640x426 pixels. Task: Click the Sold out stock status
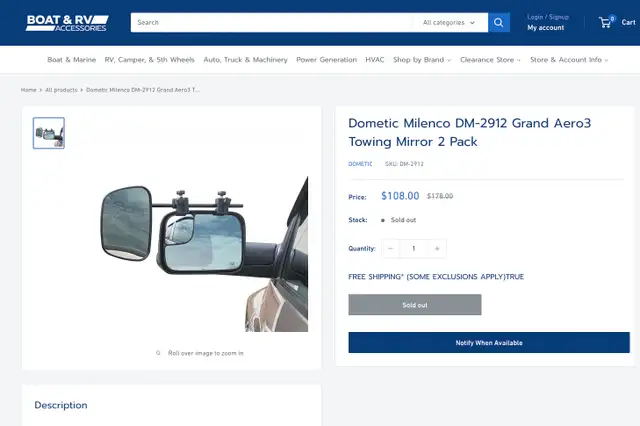403,220
